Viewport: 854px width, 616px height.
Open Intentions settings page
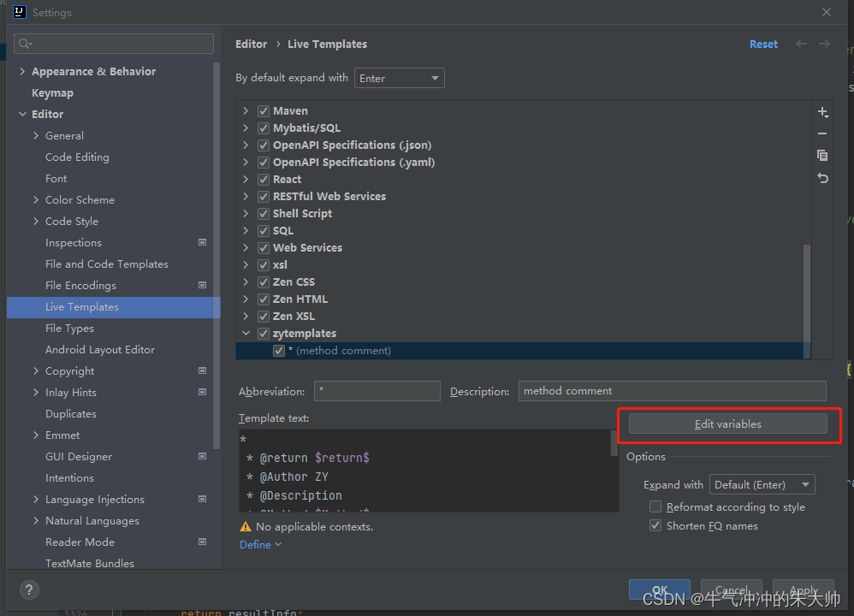pos(69,478)
